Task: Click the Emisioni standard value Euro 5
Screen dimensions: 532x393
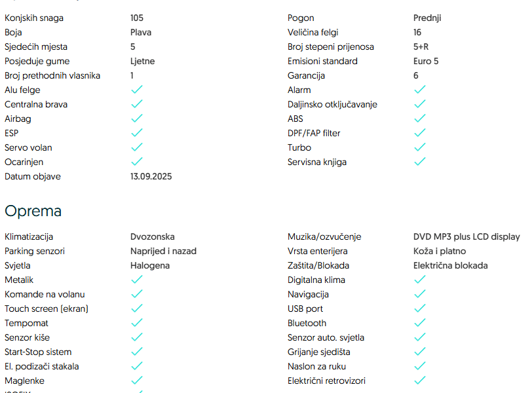Action: click(x=426, y=61)
